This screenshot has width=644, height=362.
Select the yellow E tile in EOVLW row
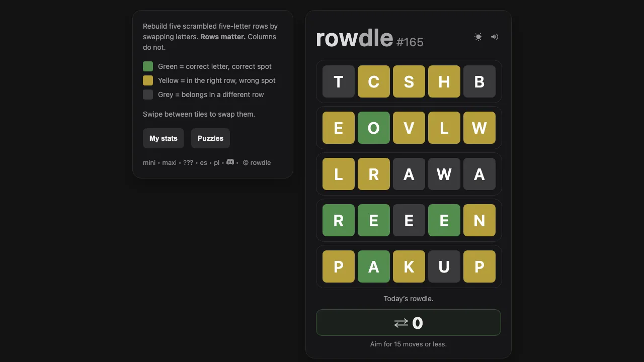point(339,128)
